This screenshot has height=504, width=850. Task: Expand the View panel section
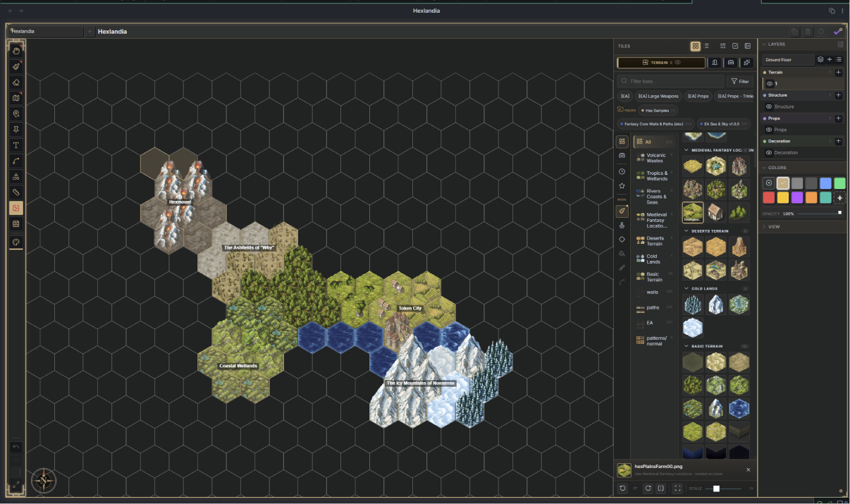(x=764, y=227)
